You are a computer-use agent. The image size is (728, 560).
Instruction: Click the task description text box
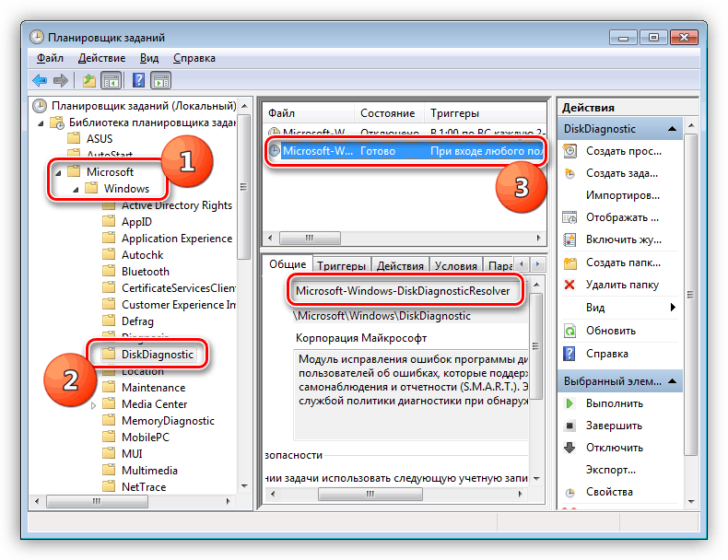point(411,395)
